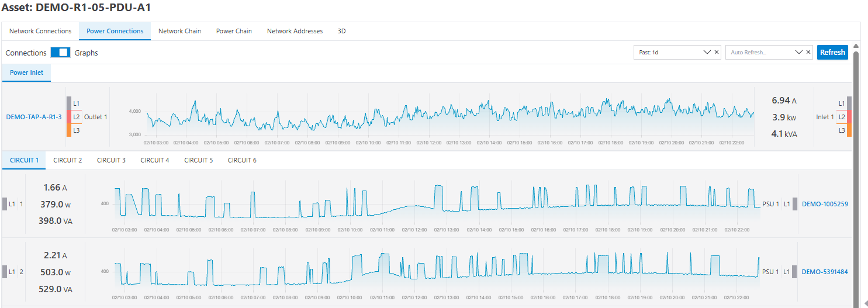Switch to the CIRCUIT 2 tab

pos(68,160)
